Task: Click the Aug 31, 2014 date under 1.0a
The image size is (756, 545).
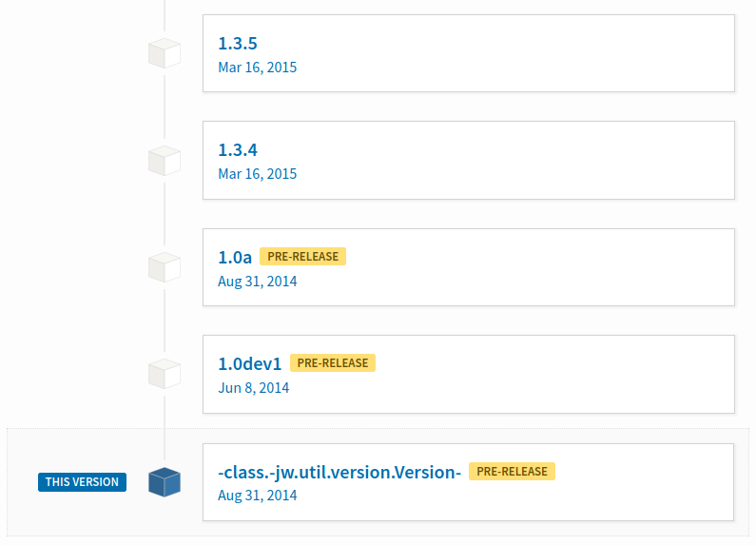Action: [258, 282]
